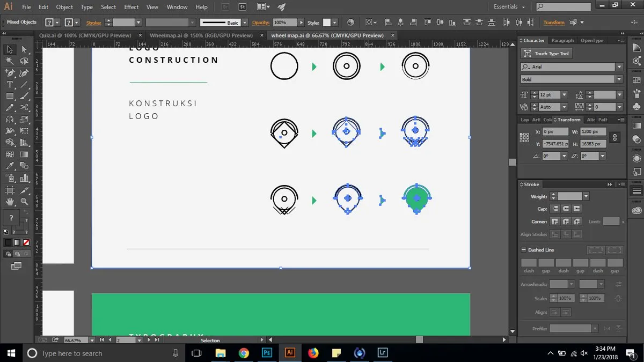Open the Window menu
The height and width of the screenshot is (362, 644).
click(177, 7)
